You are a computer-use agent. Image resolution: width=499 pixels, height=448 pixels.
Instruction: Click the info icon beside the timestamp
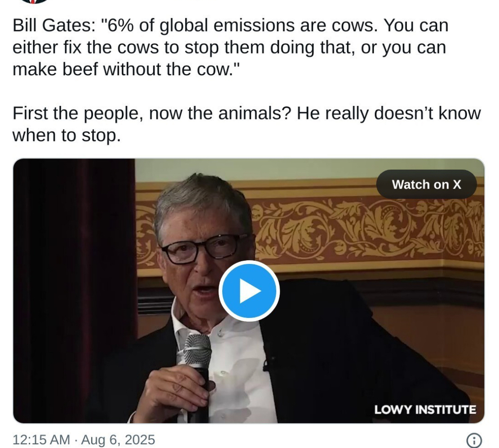pos(474,440)
